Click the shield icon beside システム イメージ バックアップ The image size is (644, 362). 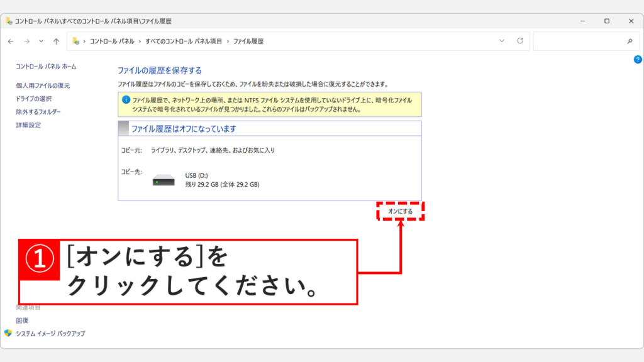pos(8,333)
